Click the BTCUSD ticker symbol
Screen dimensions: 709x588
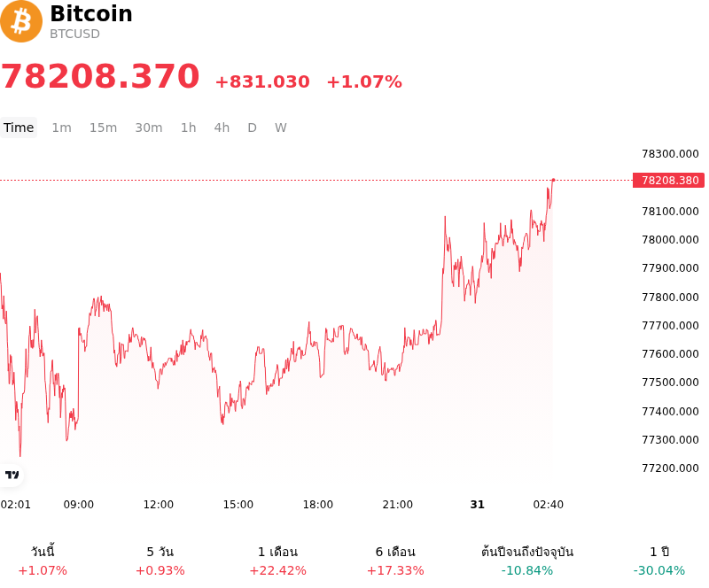point(74,34)
